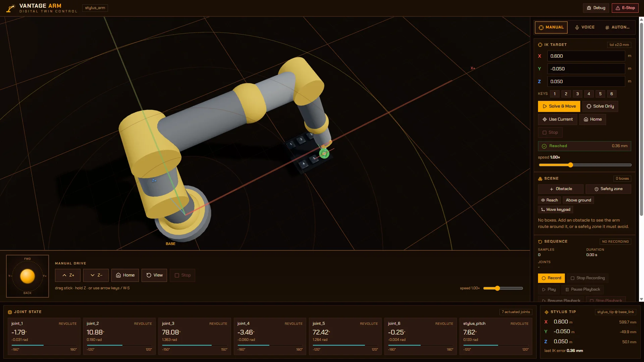Add a Safety zone box

click(608, 189)
